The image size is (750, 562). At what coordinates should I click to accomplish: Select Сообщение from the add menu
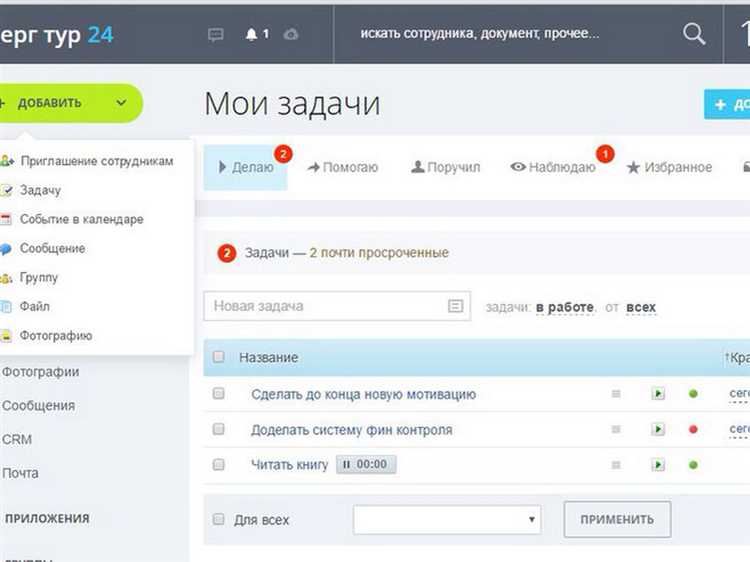point(53,249)
